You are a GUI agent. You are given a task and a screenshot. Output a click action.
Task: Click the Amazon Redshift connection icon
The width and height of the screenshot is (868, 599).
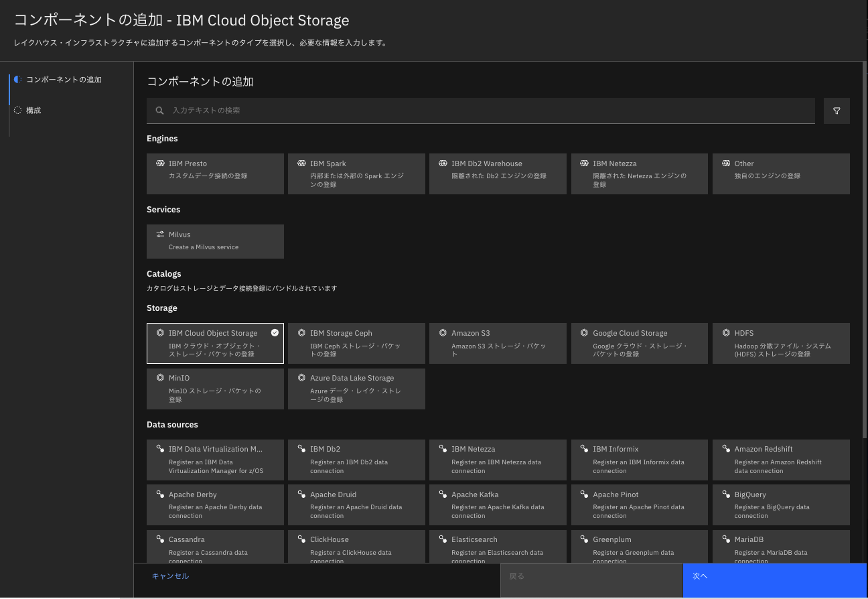(725, 449)
